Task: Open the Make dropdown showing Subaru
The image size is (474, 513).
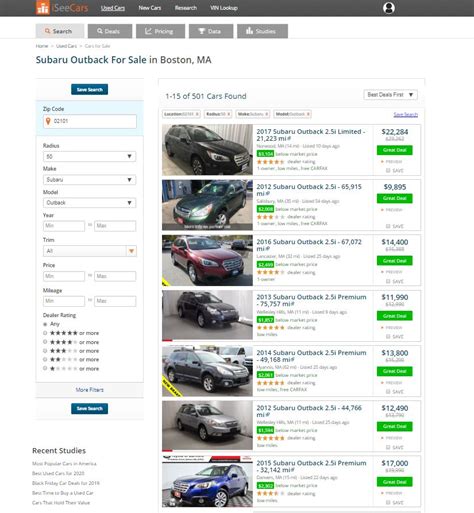Action: coord(89,180)
